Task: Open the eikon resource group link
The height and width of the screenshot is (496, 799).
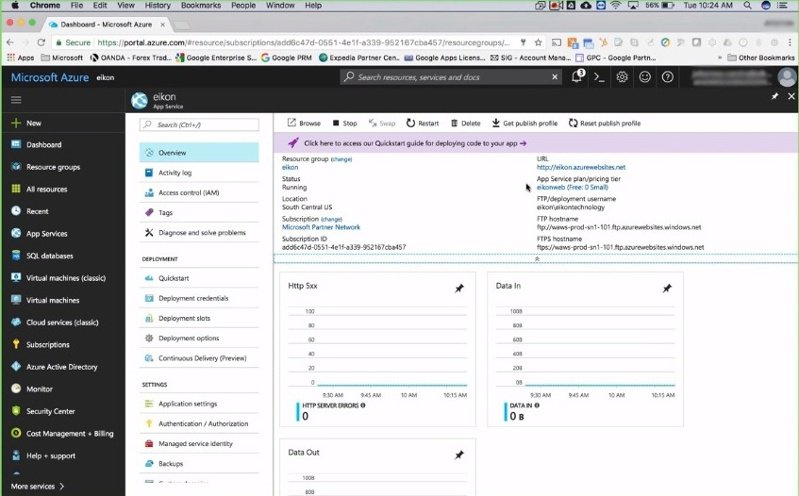Action: pyautogui.click(x=290, y=167)
